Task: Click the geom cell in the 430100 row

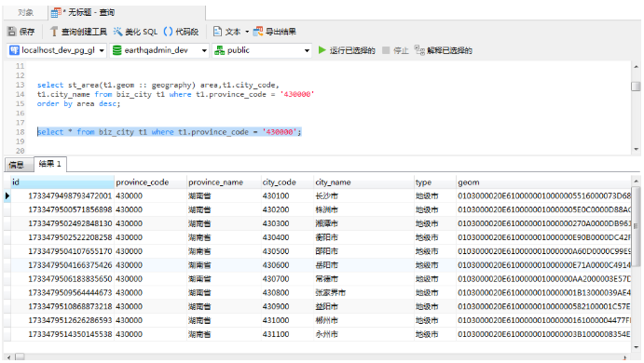Action: click(543, 196)
